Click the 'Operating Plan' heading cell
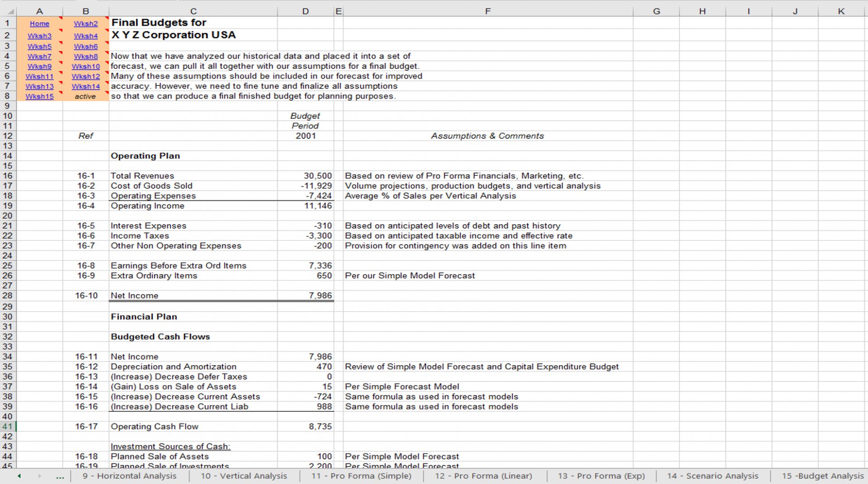The height and width of the screenshot is (484, 868). 193,156
